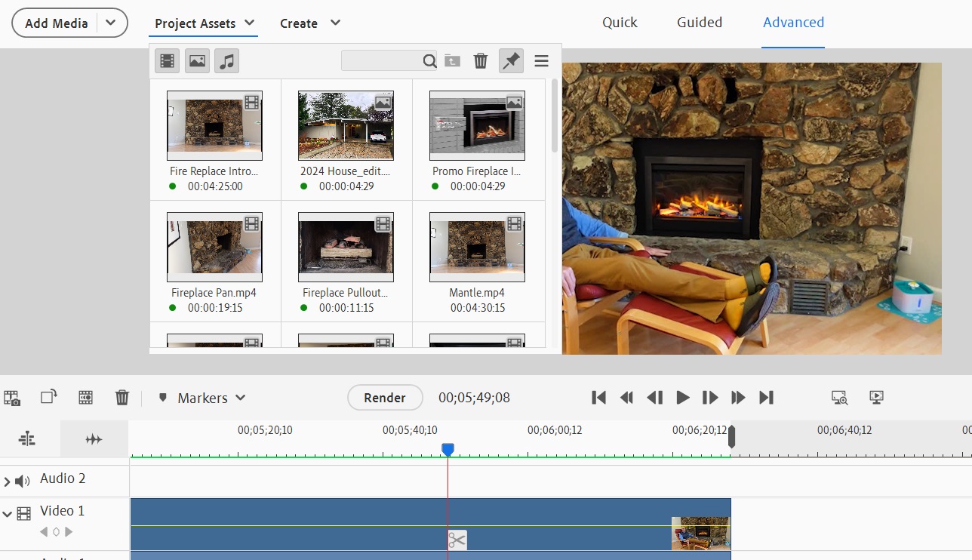Select the rotate clip tool
Image resolution: width=972 pixels, height=560 pixels.
click(x=48, y=398)
